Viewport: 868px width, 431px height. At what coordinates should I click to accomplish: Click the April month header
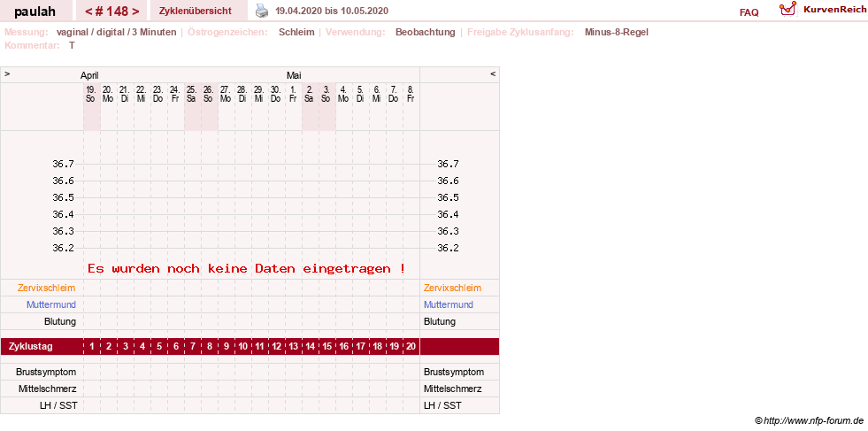(89, 76)
